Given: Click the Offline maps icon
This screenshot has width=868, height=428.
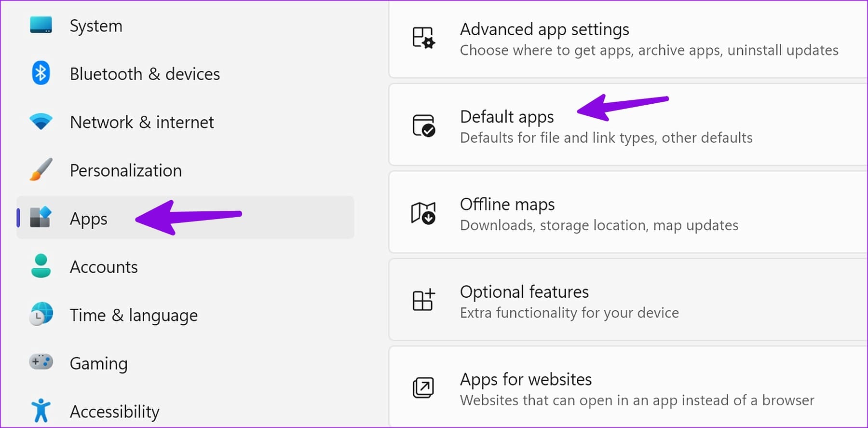Looking at the screenshot, I should 423,213.
